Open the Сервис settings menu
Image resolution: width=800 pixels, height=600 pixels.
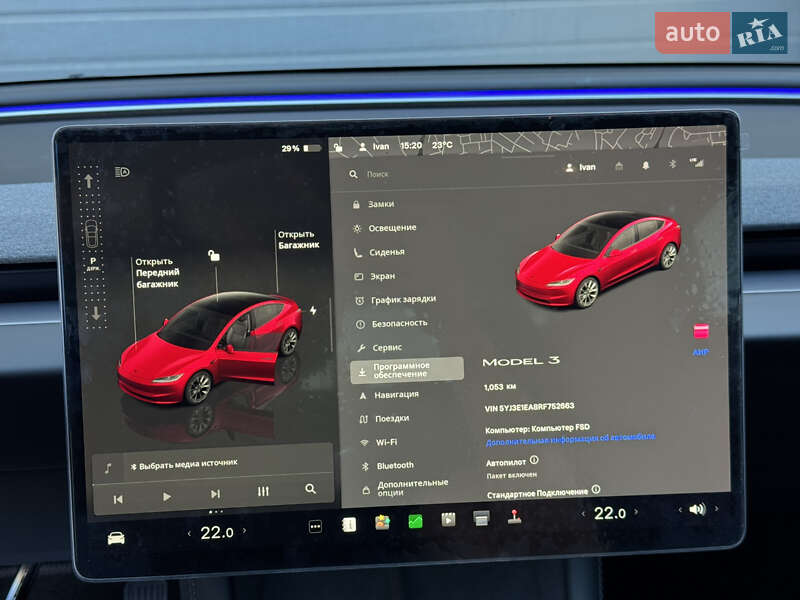pyautogui.click(x=380, y=347)
